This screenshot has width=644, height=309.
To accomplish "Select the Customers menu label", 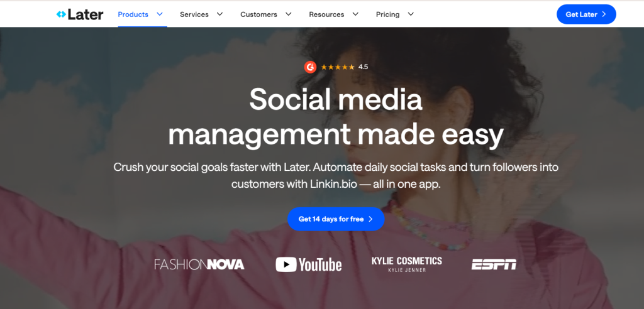I will tap(258, 14).
